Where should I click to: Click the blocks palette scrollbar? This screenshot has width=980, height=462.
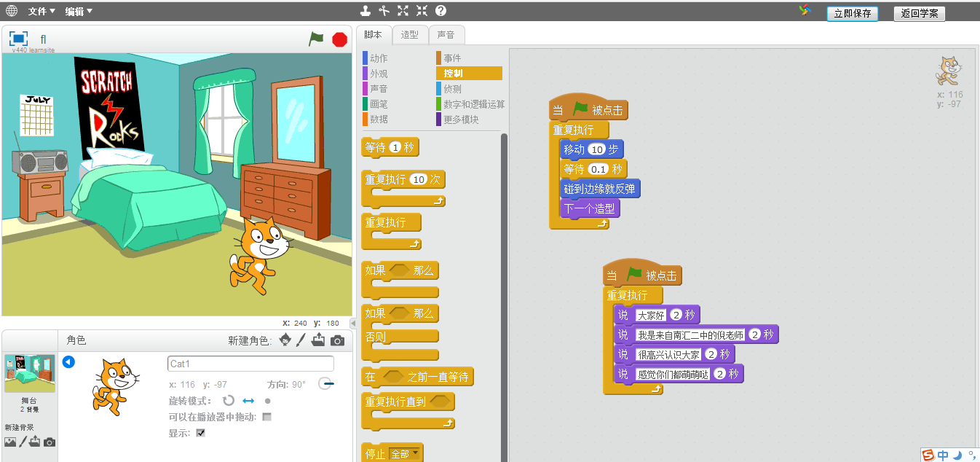tap(504, 297)
